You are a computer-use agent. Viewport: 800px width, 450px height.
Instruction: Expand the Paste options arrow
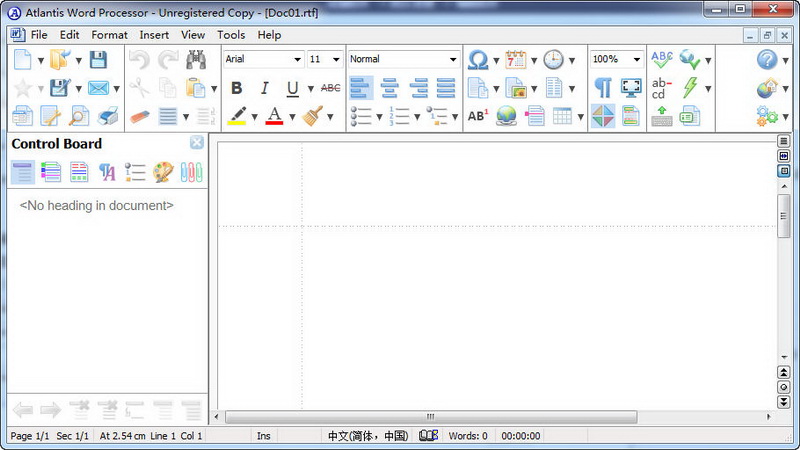pos(213,89)
